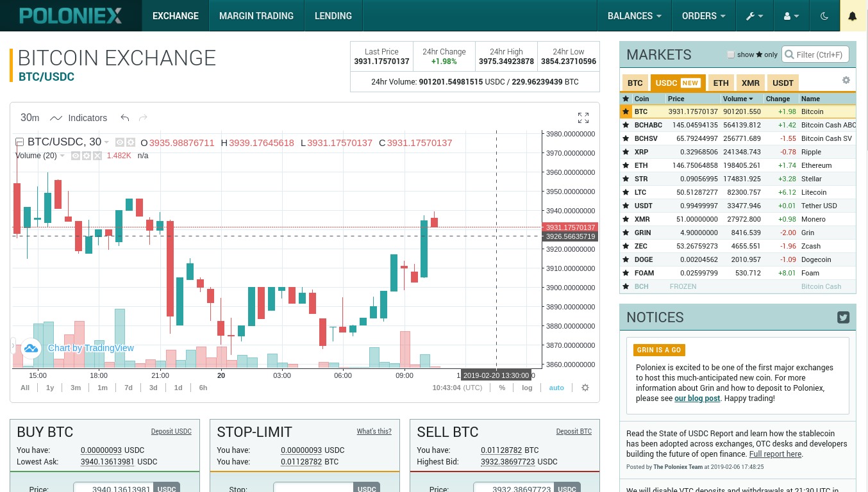The width and height of the screenshot is (868, 492).
Task: Select the line chart style icon
Action: point(56,118)
